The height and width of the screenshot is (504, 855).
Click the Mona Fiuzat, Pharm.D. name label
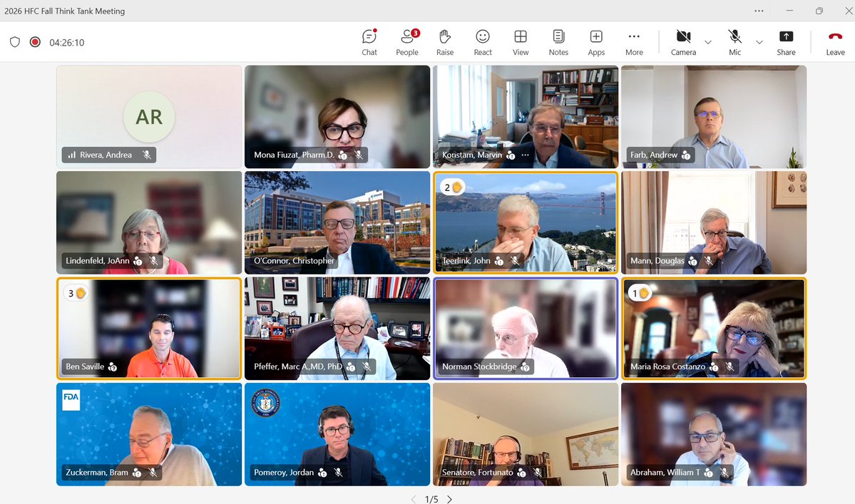click(x=294, y=155)
